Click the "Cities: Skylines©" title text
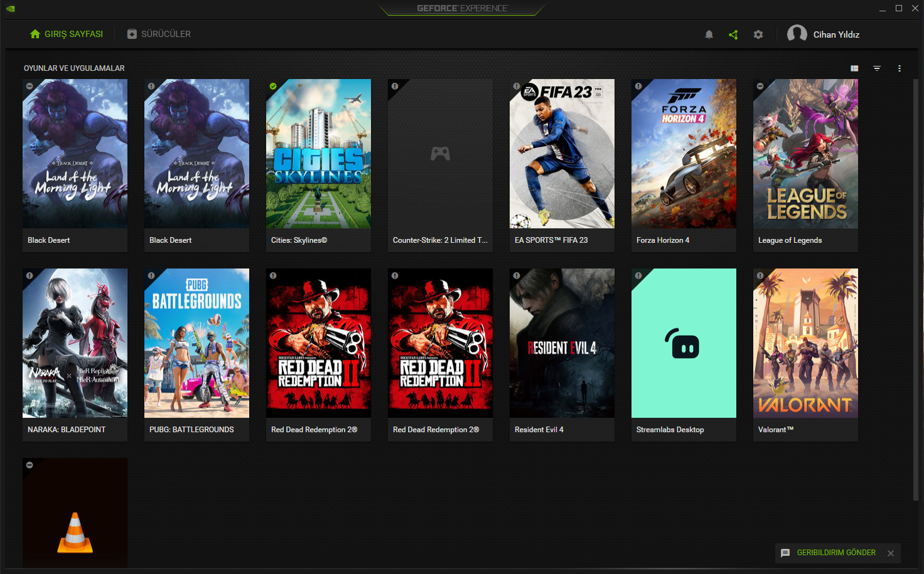 pos(299,240)
